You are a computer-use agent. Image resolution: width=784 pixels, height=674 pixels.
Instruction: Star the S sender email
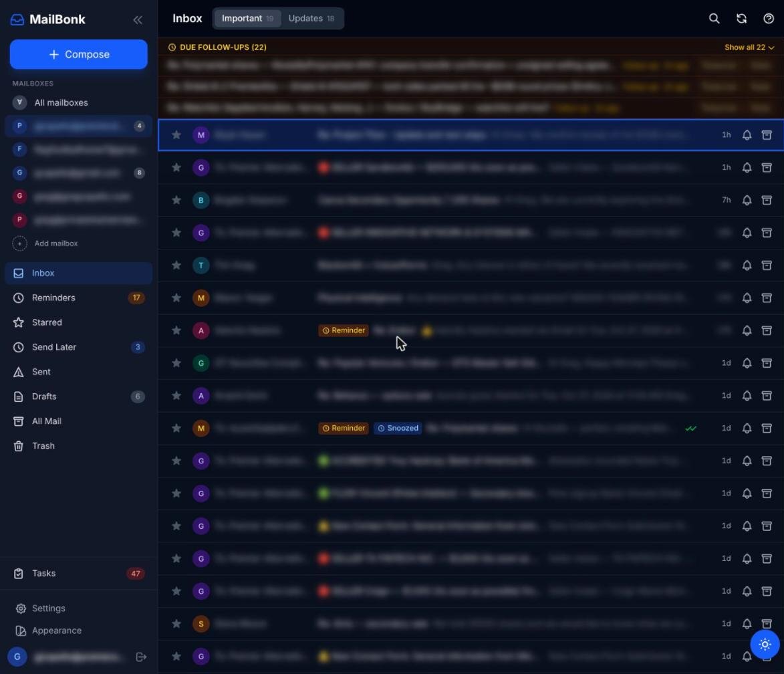coord(176,623)
